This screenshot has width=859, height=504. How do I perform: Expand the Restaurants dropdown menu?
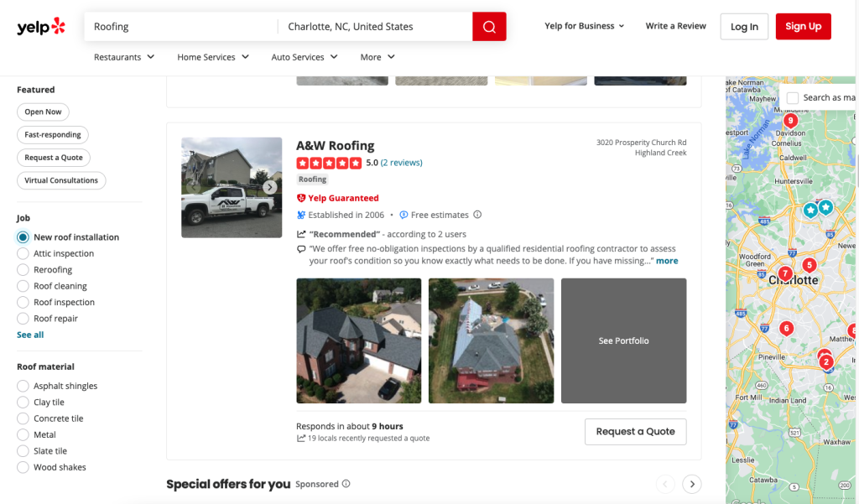pos(124,57)
